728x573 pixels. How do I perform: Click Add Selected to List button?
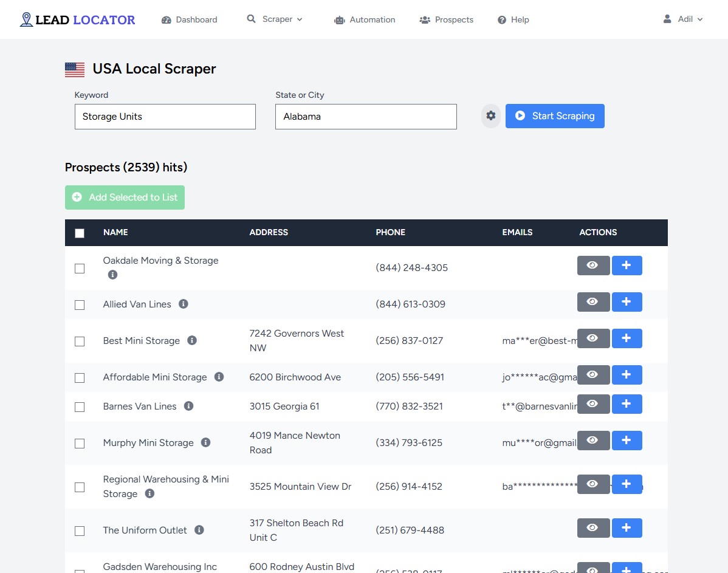pos(125,197)
